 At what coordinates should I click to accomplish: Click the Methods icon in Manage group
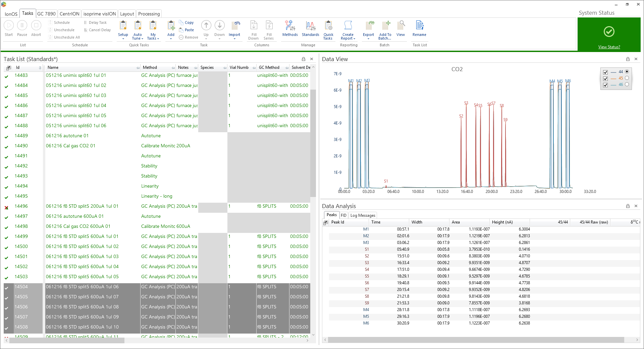pyautogui.click(x=290, y=29)
